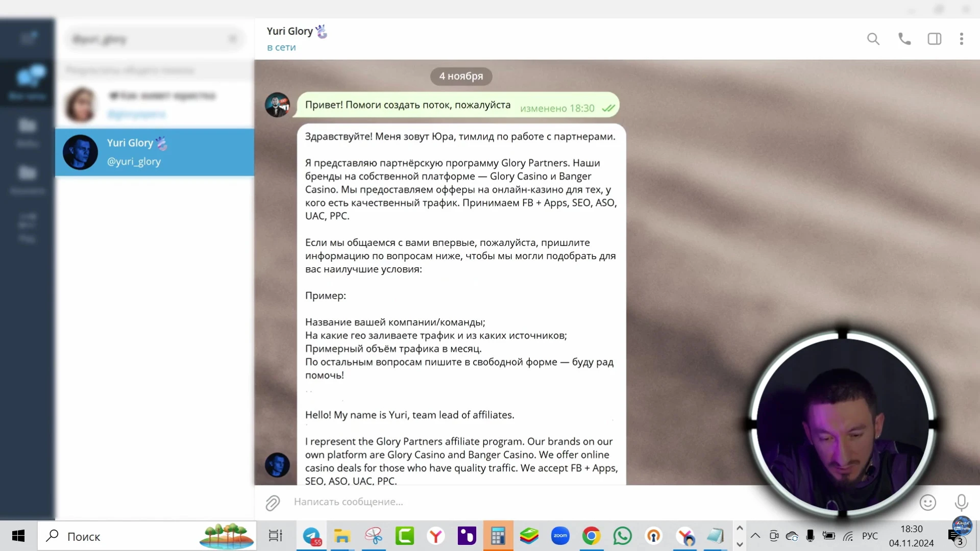Attach a file with the paperclip icon
980x551 pixels.
tap(273, 503)
